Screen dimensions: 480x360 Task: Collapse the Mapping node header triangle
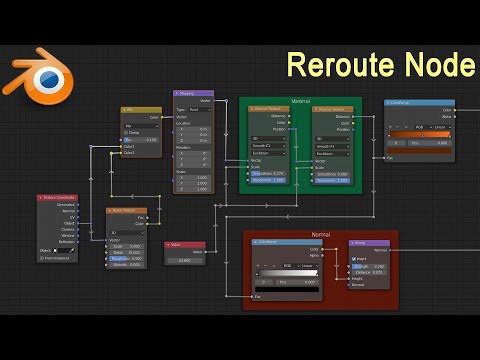click(x=177, y=93)
